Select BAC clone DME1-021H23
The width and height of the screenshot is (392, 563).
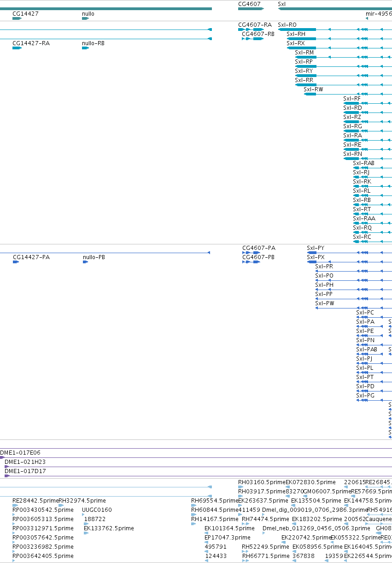(x=25, y=462)
